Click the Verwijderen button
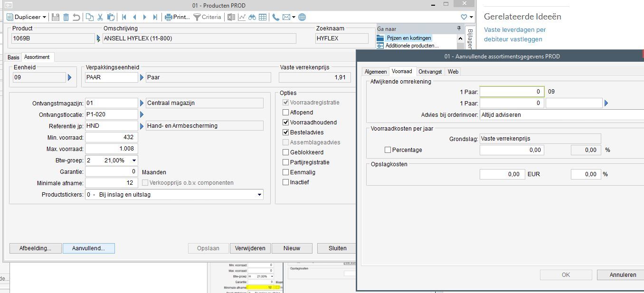The width and height of the screenshot is (644, 293). click(x=250, y=248)
